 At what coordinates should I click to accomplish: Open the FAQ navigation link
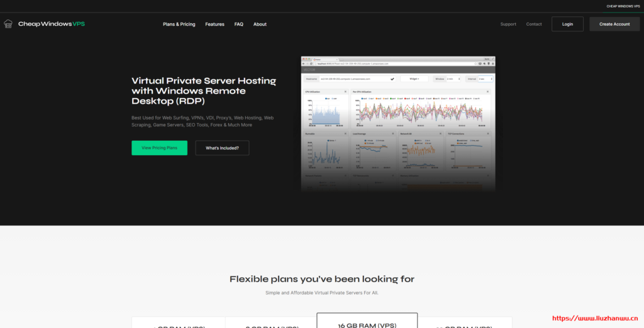pos(239,25)
